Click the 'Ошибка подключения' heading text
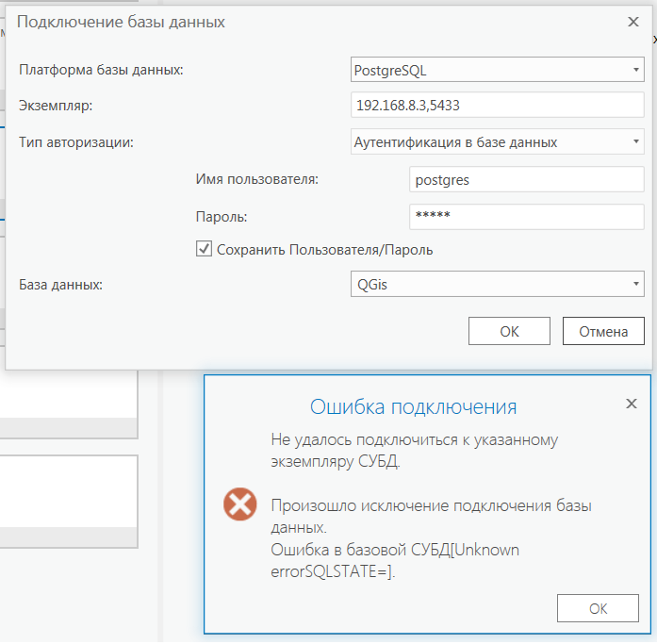 (413, 407)
